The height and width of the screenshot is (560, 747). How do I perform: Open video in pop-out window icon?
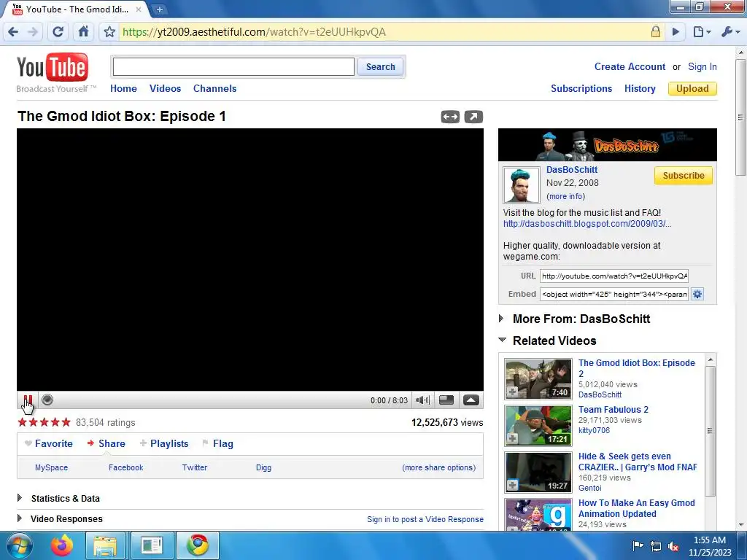(x=473, y=117)
